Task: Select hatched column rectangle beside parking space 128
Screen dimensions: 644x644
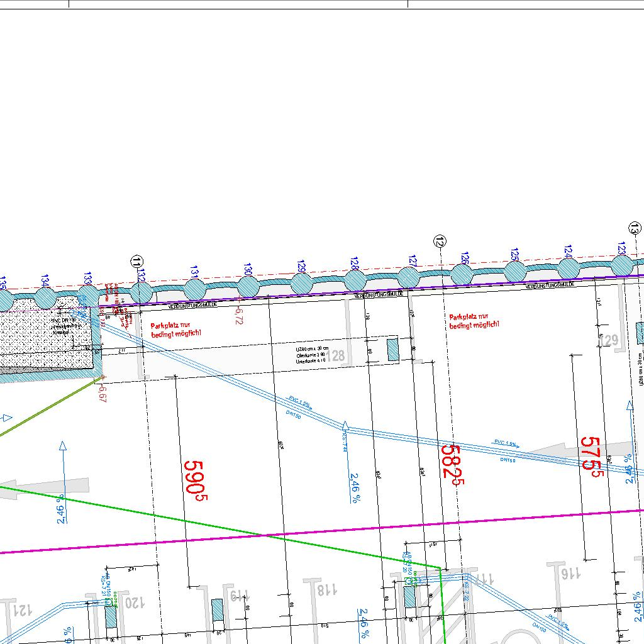Action: click(393, 349)
